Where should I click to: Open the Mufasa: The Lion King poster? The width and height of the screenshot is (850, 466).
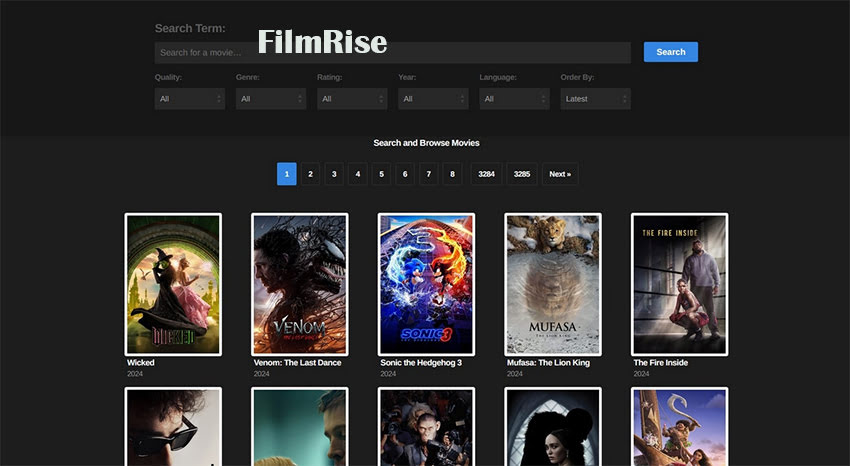click(x=553, y=284)
